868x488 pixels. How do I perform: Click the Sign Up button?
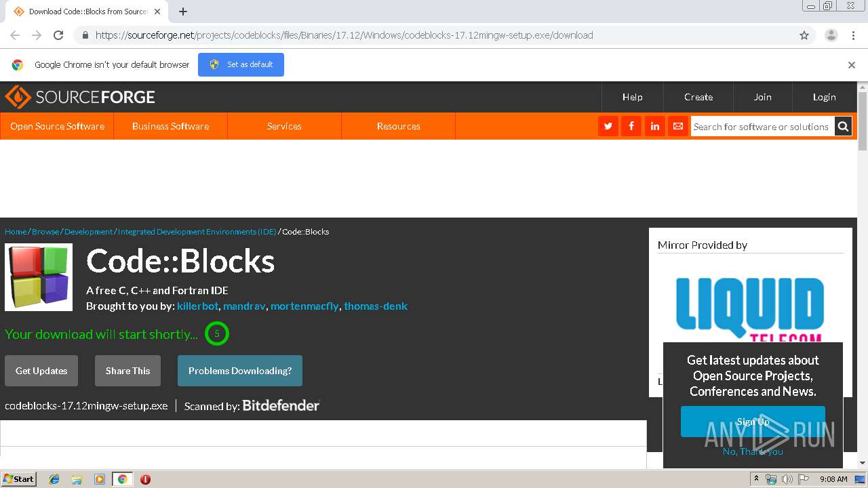point(753,422)
